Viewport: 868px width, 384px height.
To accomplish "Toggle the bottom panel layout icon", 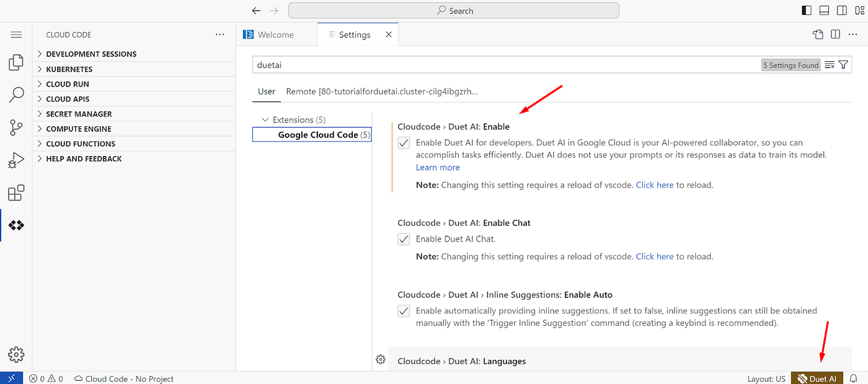I will [x=824, y=11].
